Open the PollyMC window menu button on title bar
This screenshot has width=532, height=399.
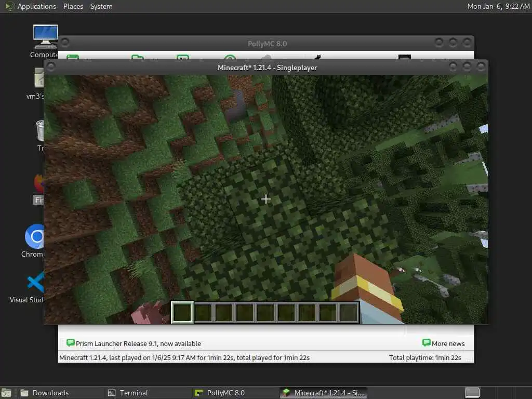click(x=65, y=43)
